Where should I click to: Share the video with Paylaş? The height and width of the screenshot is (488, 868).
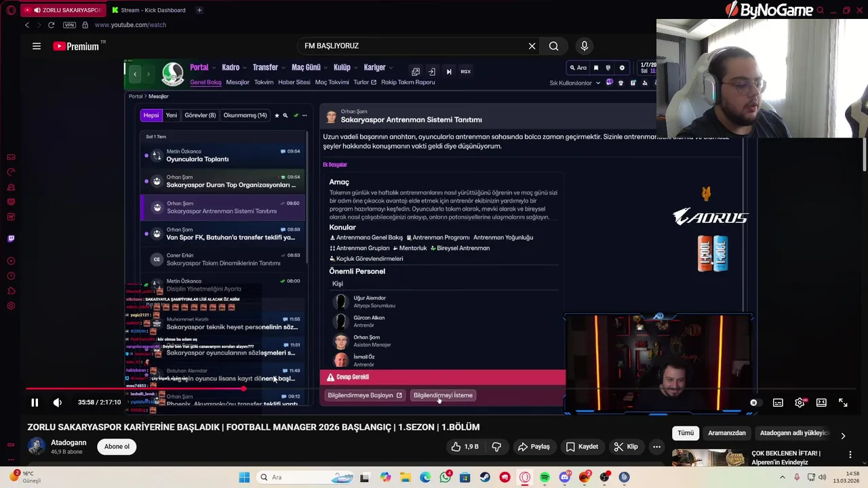(x=533, y=447)
